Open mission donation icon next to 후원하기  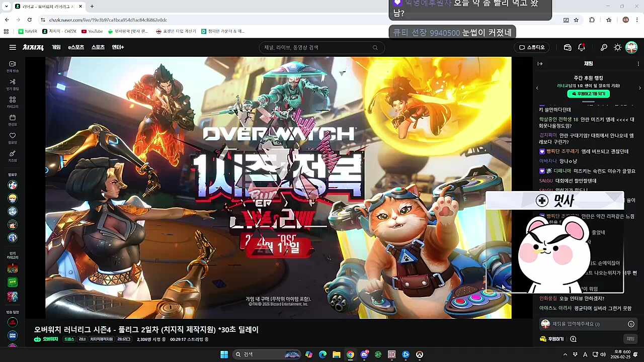[x=573, y=338]
